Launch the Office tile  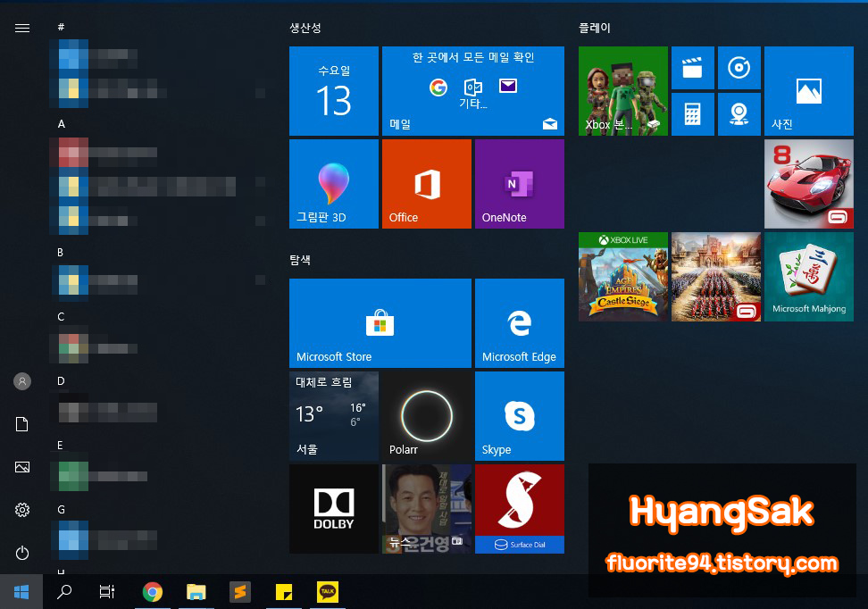(x=427, y=184)
